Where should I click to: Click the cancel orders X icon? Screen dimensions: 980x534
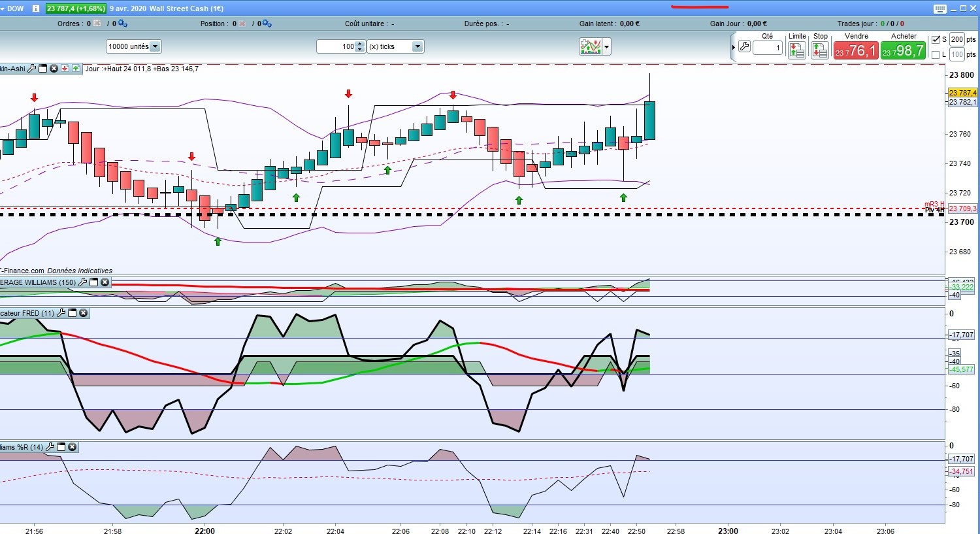click(97, 24)
